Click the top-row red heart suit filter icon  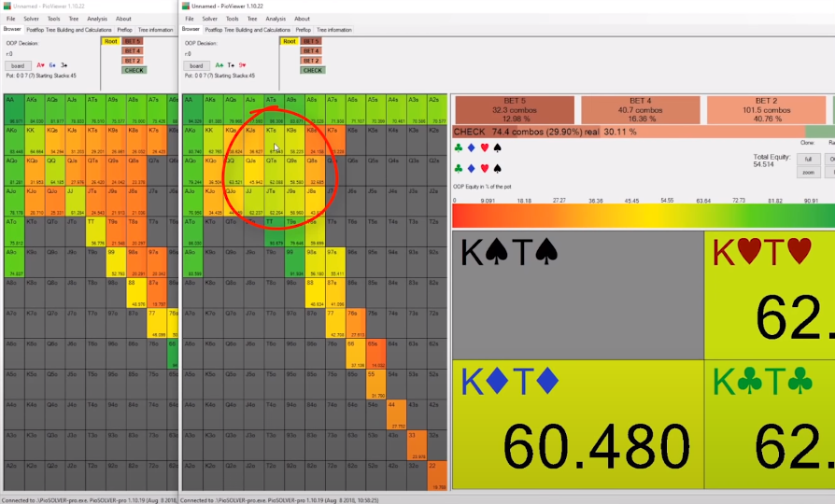[x=484, y=147]
